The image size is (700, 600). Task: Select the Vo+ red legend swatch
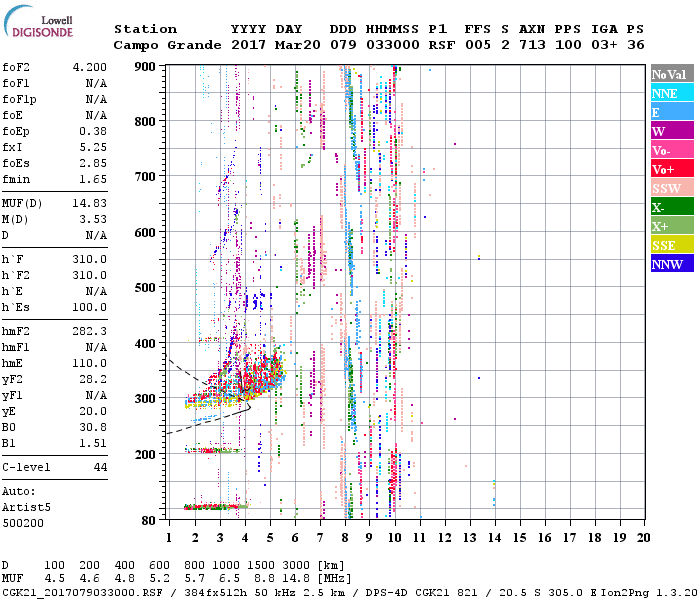pyautogui.click(x=672, y=169)
